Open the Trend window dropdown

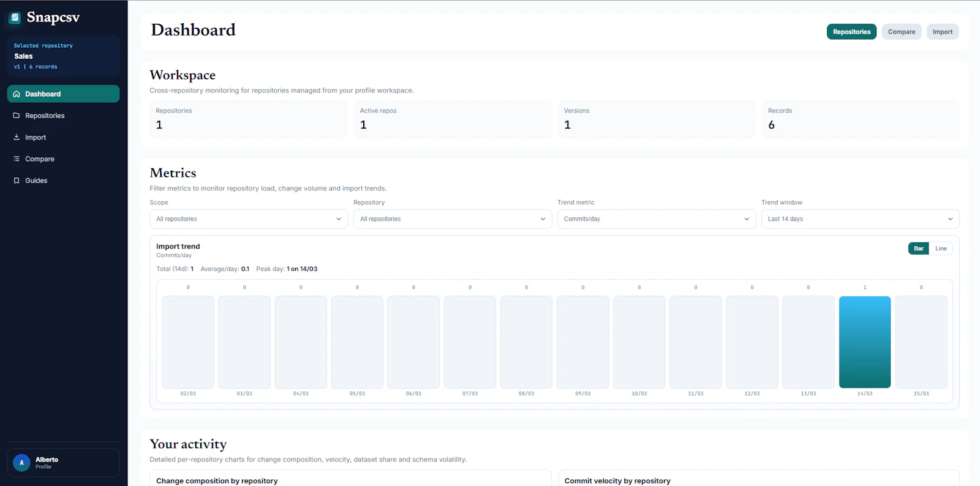point(861,219)
